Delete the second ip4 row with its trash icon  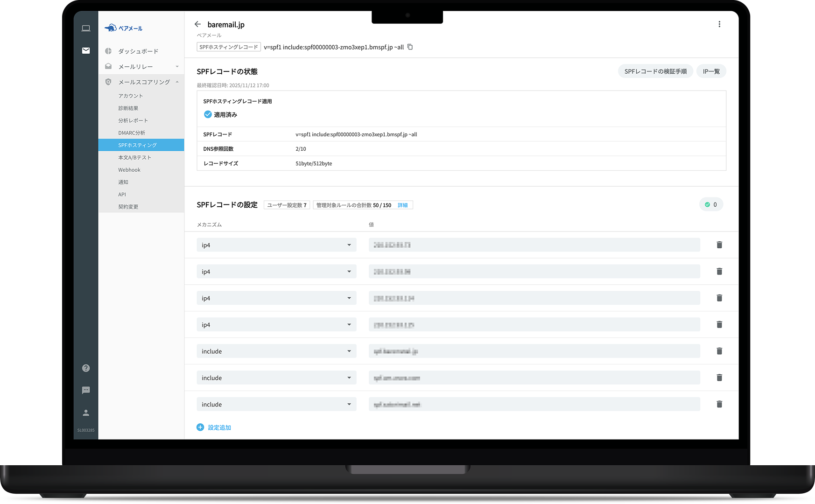click(x=719, y=272)
